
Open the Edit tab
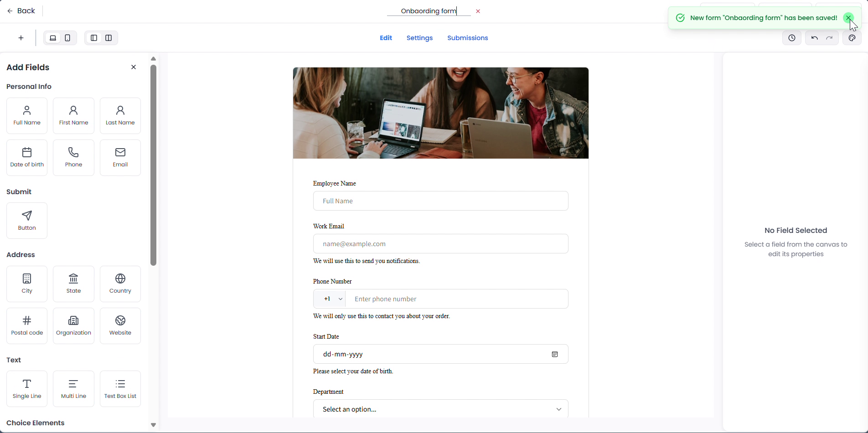[386, 38]
